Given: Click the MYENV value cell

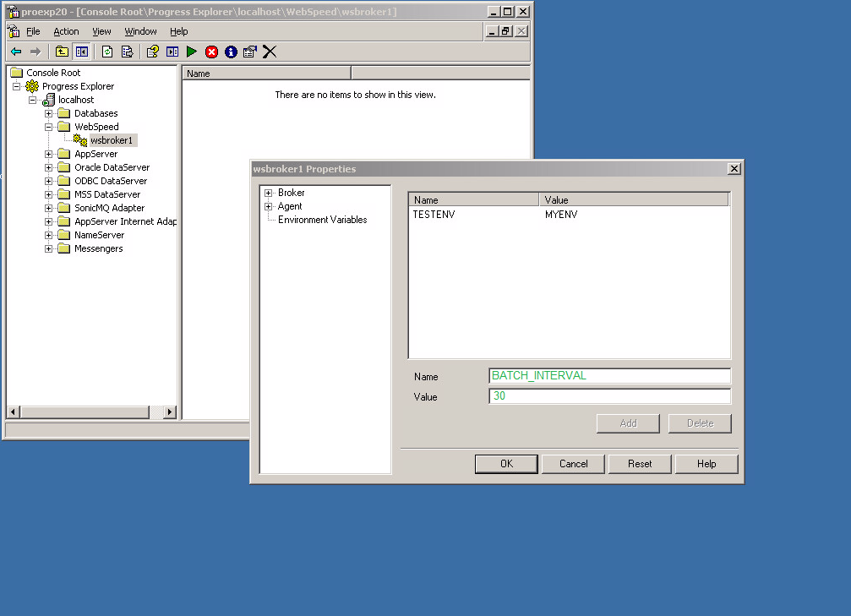Looking at the screenshot, I should pyautogui.click(x=561, y=215).
